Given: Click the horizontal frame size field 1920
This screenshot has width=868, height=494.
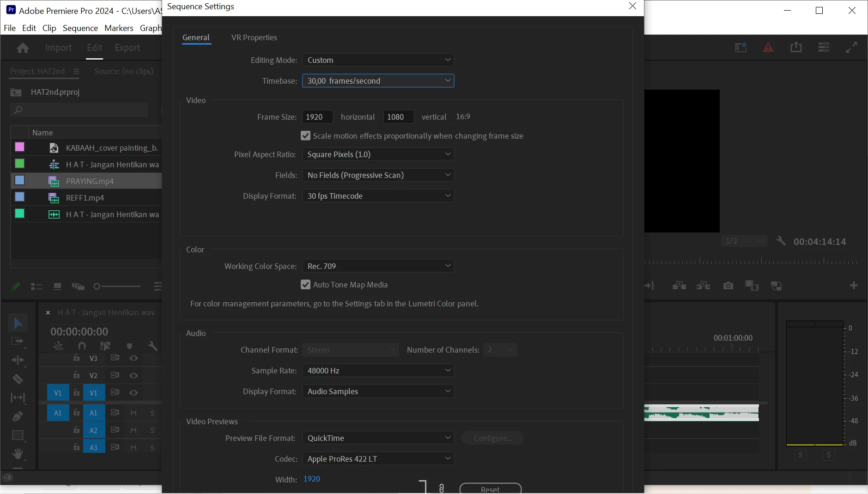Looking at the screenshot, I should [317, 117].
